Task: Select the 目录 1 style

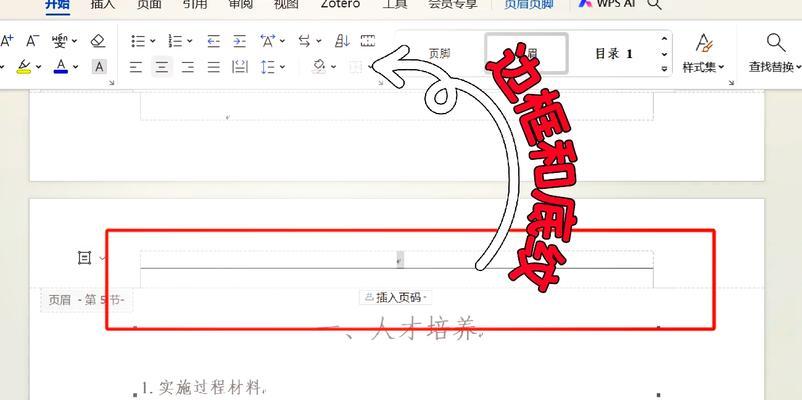Action: [x=614, y=54]
